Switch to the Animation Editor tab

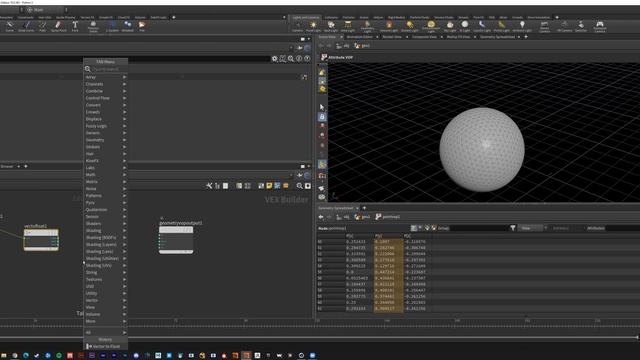(x=360, y=37)
